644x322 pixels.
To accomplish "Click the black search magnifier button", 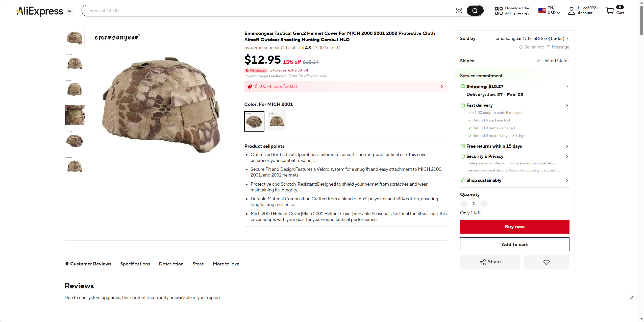I will 475,11.
